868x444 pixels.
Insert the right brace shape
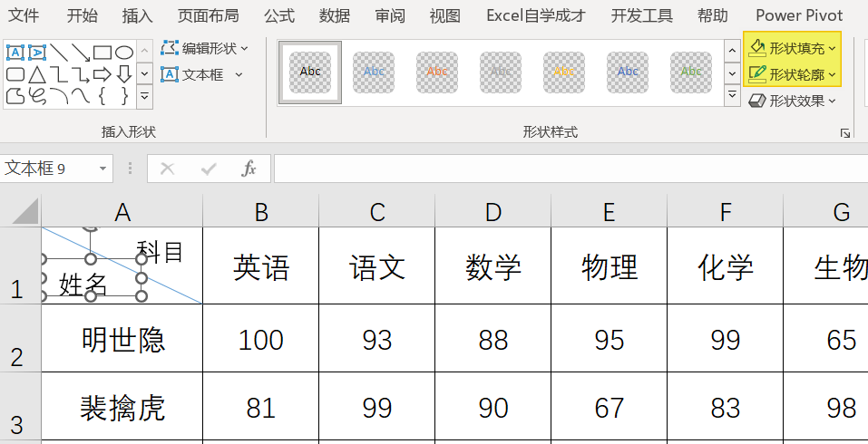(x=124, y=96)
